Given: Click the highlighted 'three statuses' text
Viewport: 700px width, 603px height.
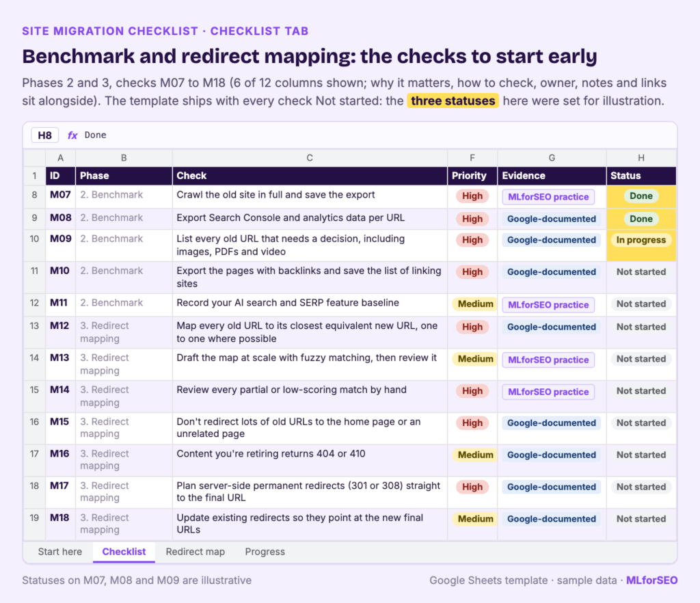Looking at the screenshot, I should point(453,101).
